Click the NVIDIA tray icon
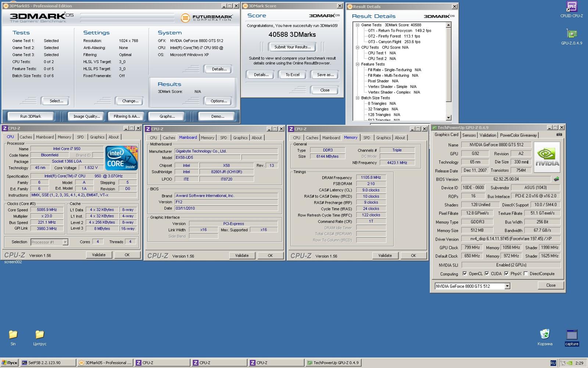588x368 pixels. click(x=570, y=363)
